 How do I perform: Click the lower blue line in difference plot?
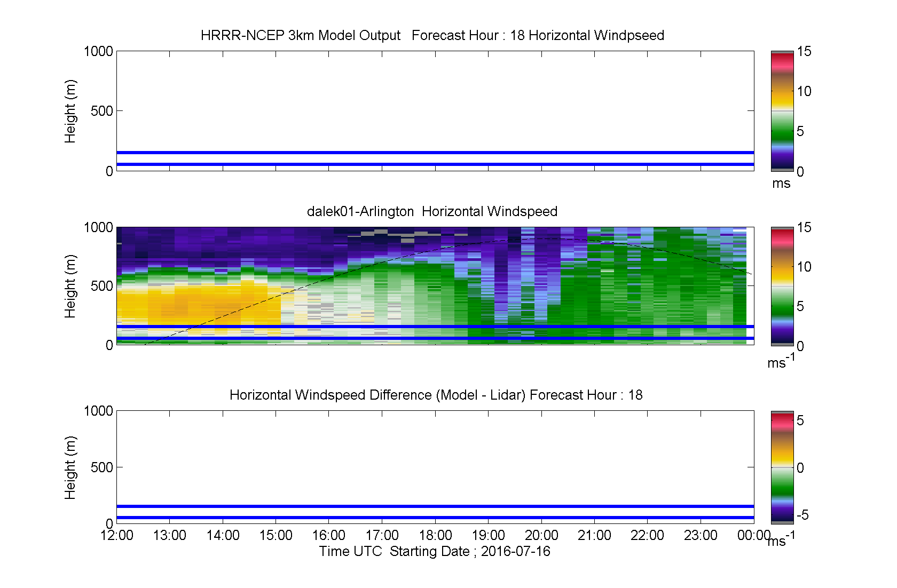tap(435, 518)
